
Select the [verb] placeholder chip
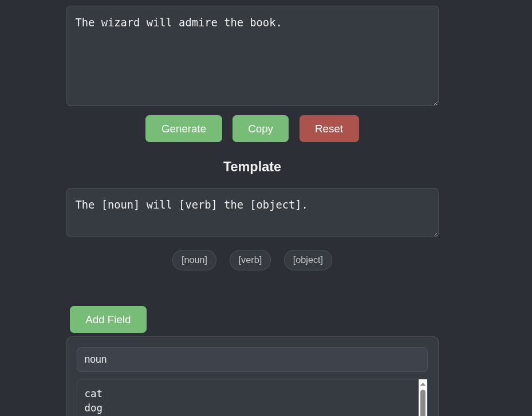(250, 260)
